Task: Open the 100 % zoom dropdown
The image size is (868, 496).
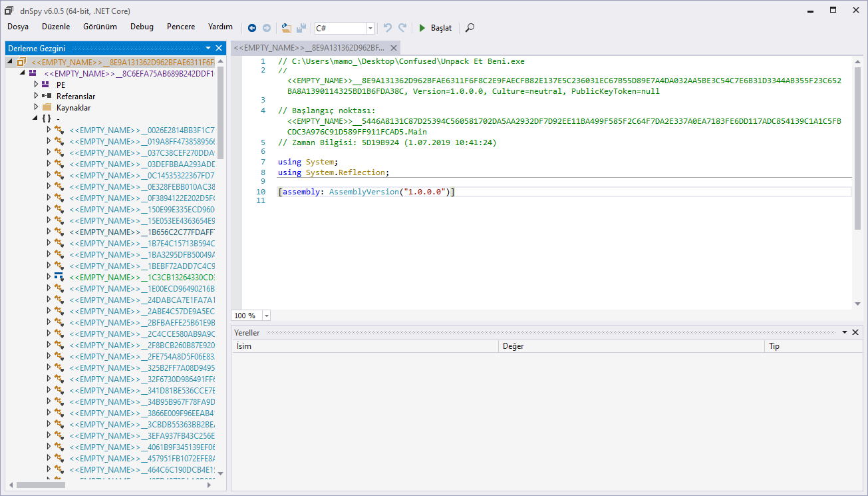Action: click(x=267, y=316)
